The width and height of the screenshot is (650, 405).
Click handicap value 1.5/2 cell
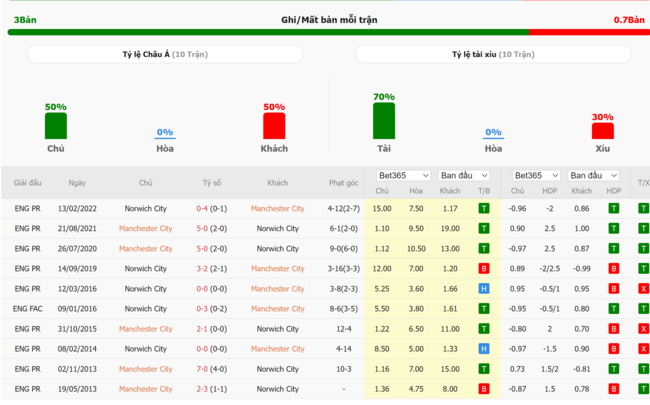tap(550, 369)
